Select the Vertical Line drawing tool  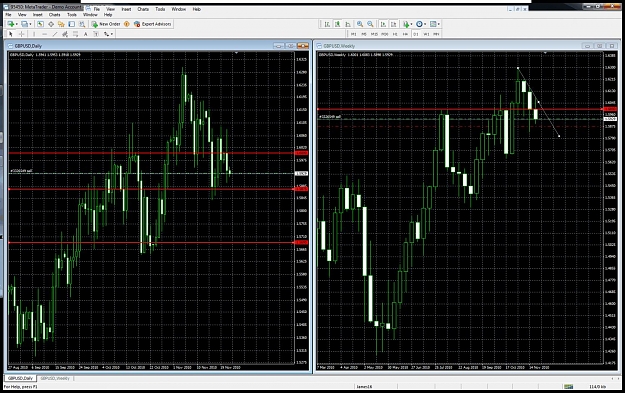pos(34,34)
